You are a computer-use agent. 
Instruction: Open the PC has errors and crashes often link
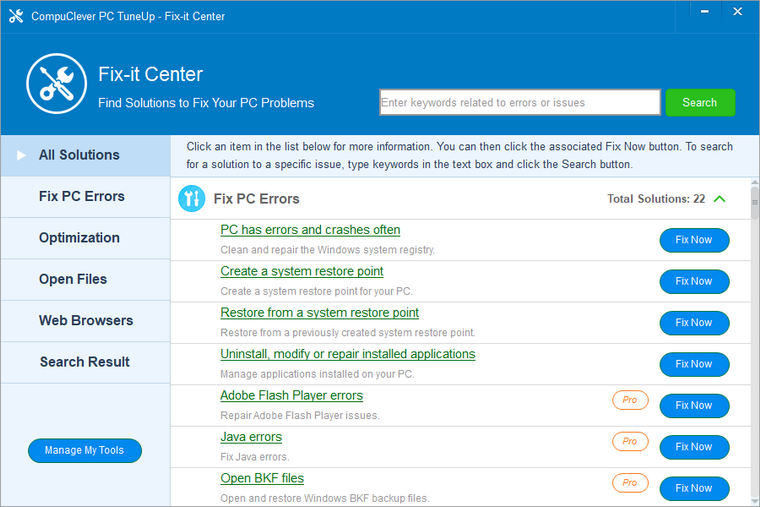(x=310, y=230)
